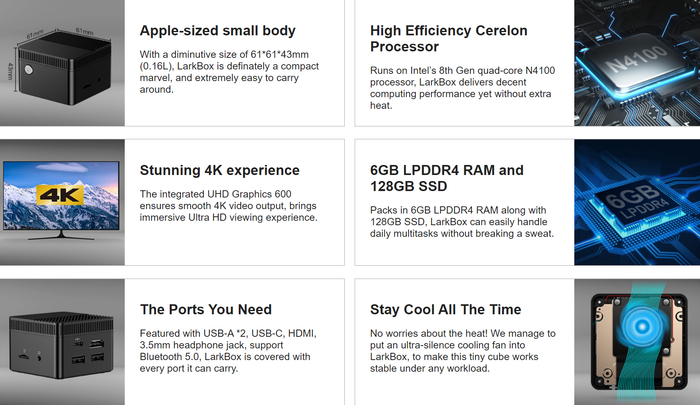
Task: Click the ultra-silence cooling fan description
Action: 463,349
